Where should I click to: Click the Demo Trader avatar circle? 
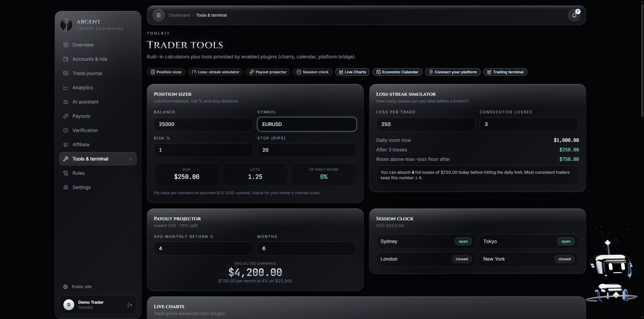[69, 305]
